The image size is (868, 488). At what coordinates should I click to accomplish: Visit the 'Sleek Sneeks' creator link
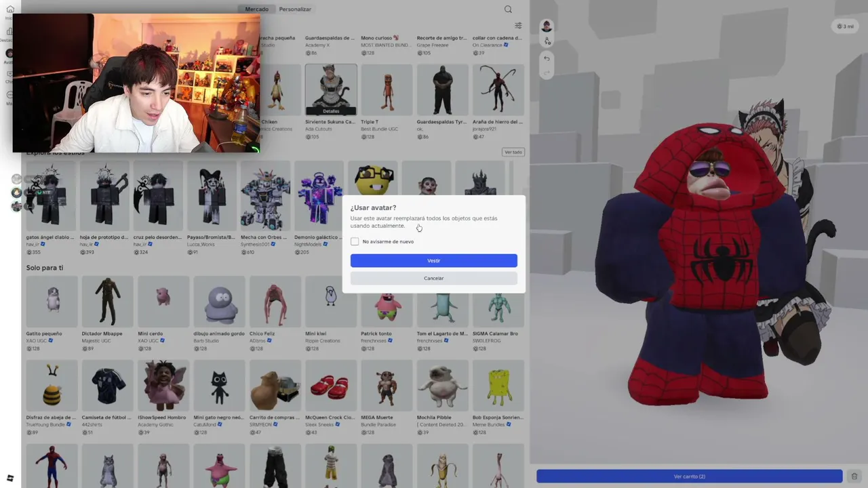point(319,425)
